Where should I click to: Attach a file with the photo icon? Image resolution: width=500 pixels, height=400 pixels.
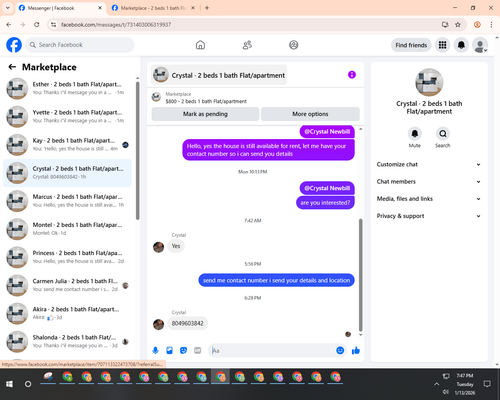pyautogui.click(x=169, y=350)
